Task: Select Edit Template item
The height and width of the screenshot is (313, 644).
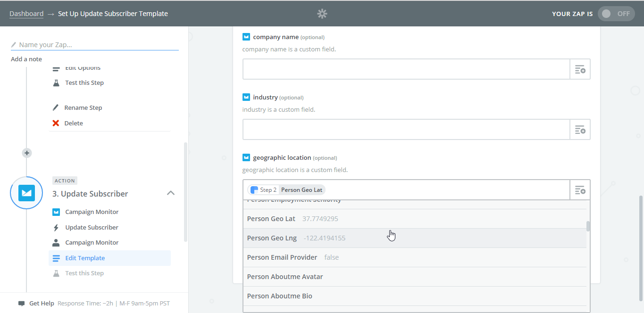Action: pos(109,258)
